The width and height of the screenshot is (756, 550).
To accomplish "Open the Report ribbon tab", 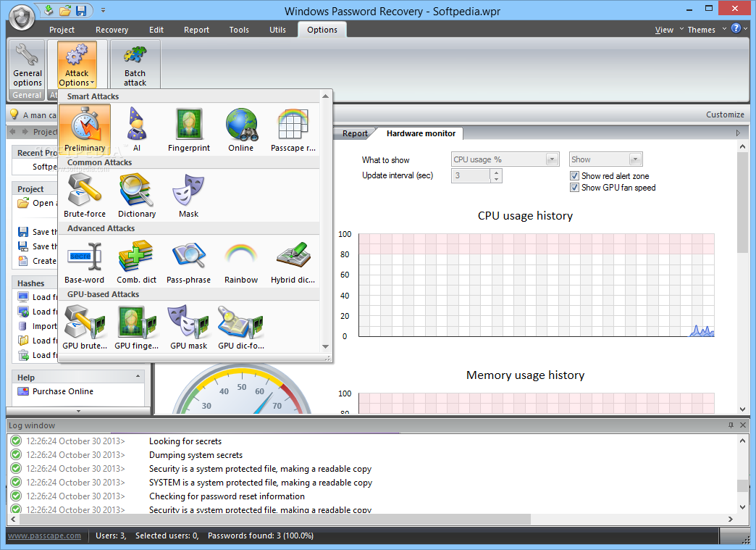I will coord(196,30).
